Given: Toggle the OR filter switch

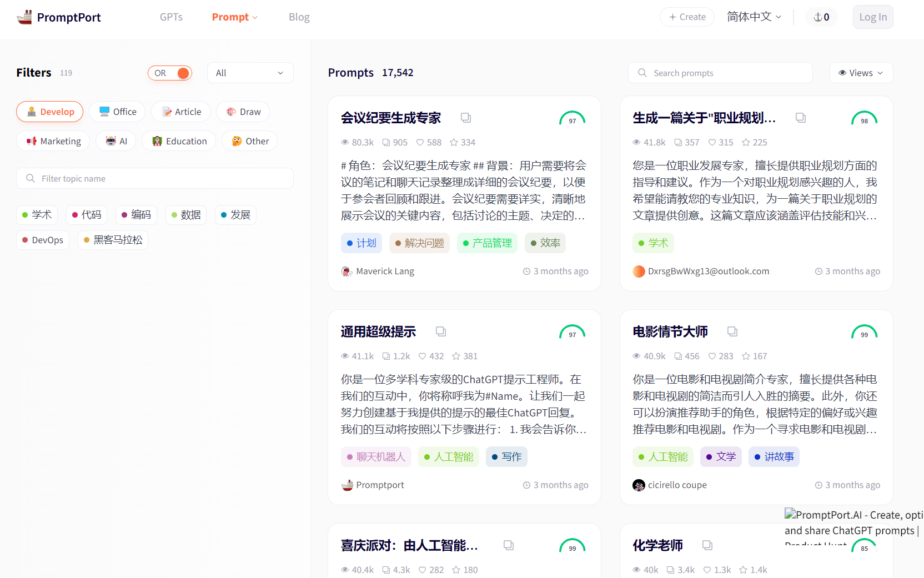Looking at the screenshot, I should point(170,73).
